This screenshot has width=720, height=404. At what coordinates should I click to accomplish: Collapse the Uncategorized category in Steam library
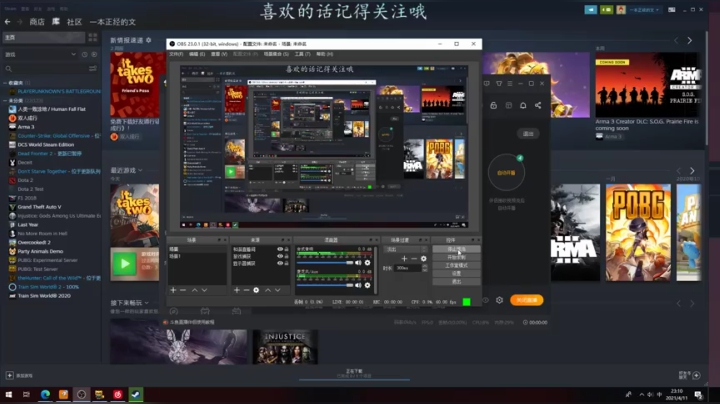5,101
